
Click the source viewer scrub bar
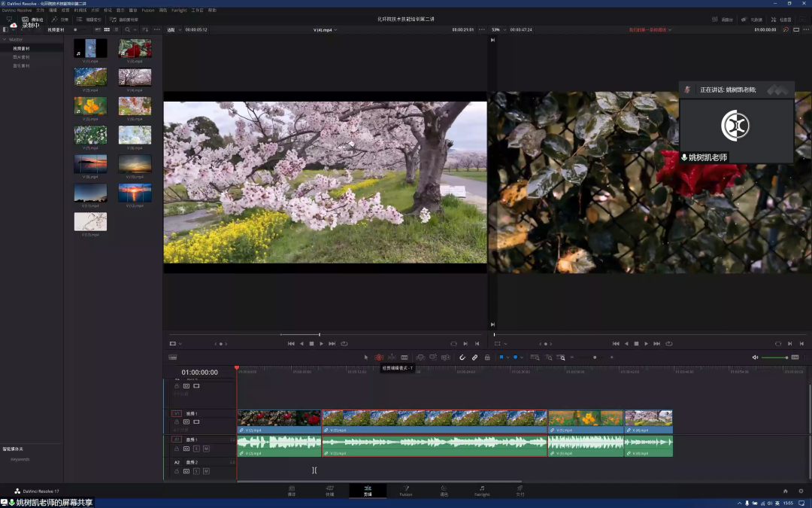coord(326,334)
